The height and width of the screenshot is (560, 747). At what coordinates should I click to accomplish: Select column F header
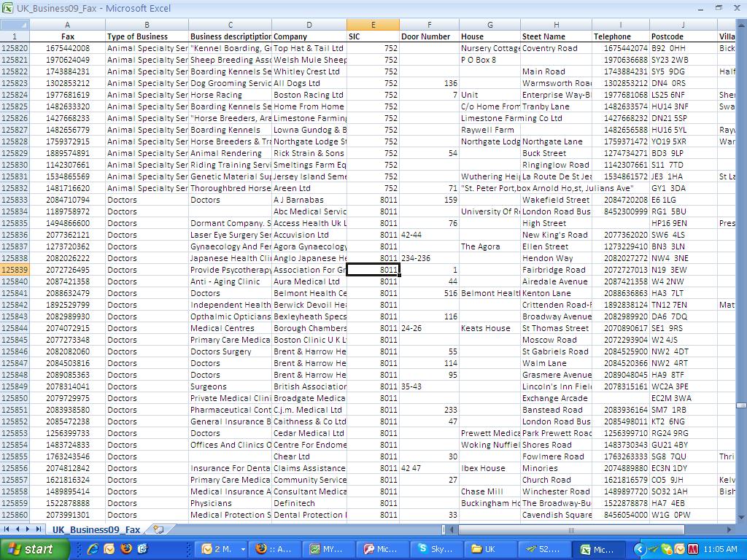[x=429, y=24]
